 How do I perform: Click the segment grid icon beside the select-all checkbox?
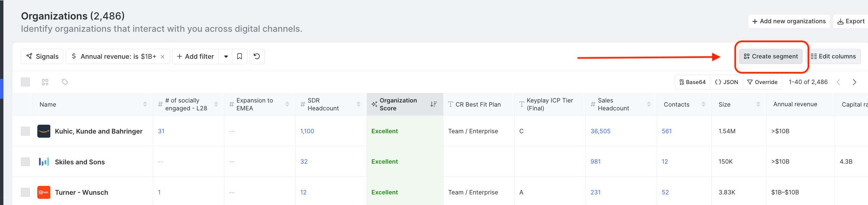(x=45, y=82)
